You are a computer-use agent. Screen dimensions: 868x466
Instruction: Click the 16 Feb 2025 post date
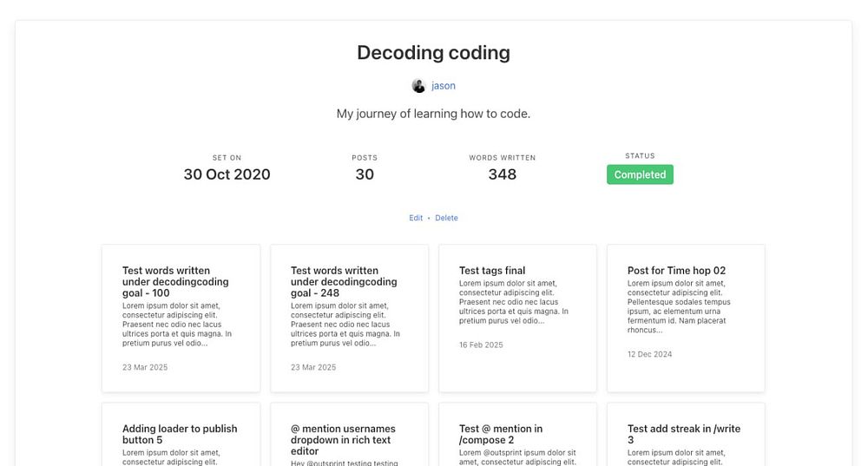click(481, 345)
